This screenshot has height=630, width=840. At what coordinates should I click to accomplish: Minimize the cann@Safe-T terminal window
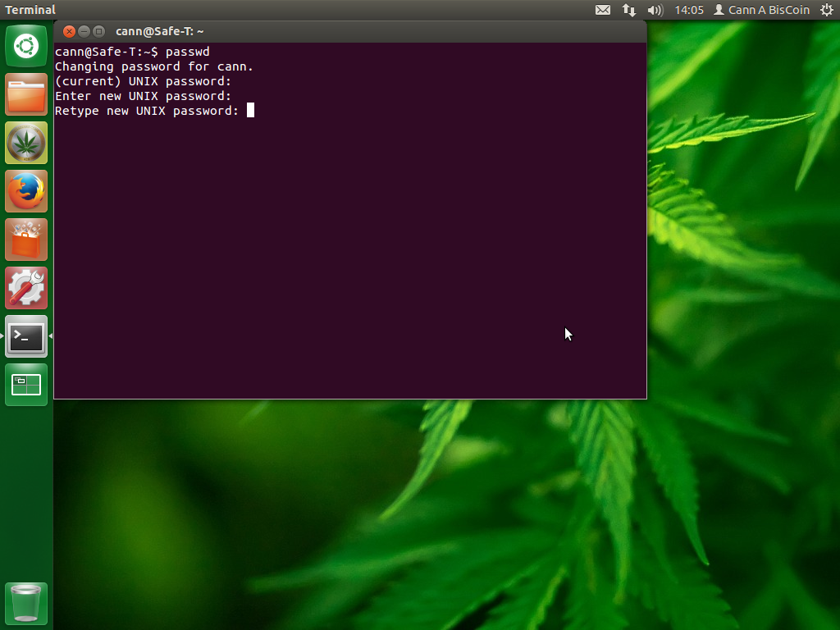tap(84, 32)
